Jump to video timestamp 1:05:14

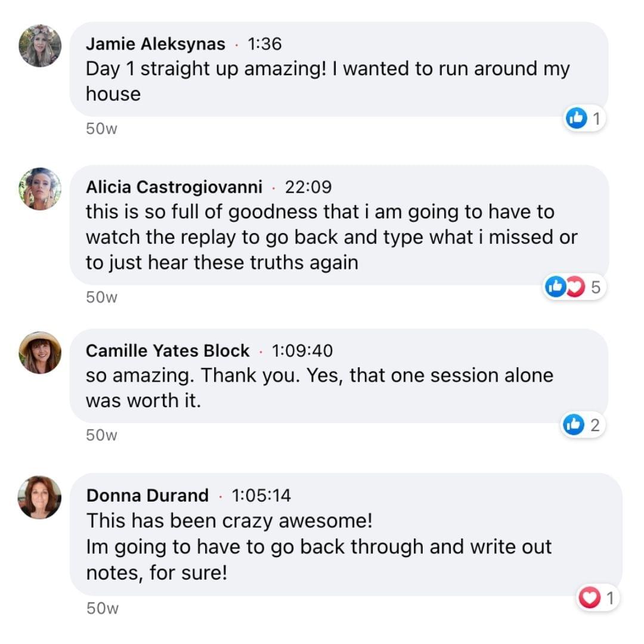pyautogui.click(x=261, y=496)
